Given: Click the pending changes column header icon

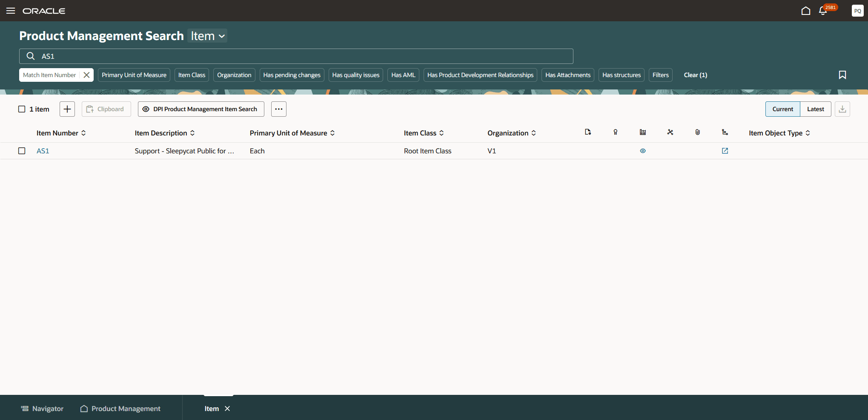Looking at the screenshot, I should [588, 132].
